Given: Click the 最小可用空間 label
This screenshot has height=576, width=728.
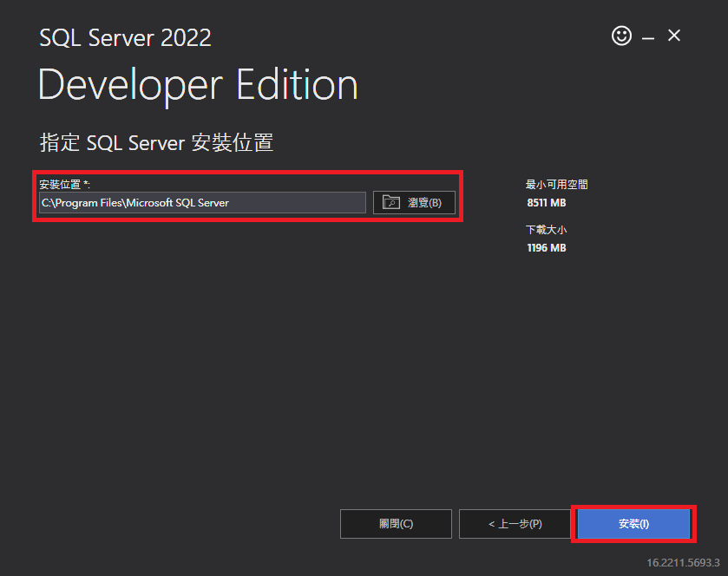Looking at the screenshot, I should click(x=557, y=185).
